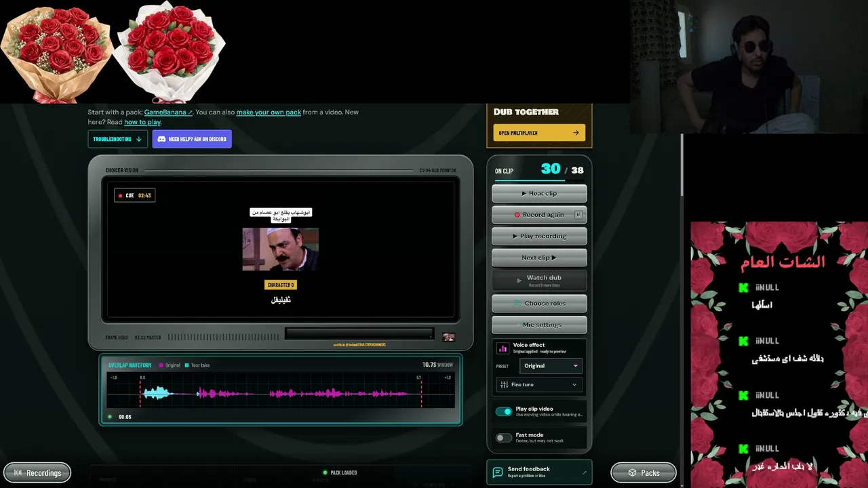The width and height of the screenshot is (868, 488).
Task: Click 'Need help? Ask on Discord' button
Action: coord(192,139)
